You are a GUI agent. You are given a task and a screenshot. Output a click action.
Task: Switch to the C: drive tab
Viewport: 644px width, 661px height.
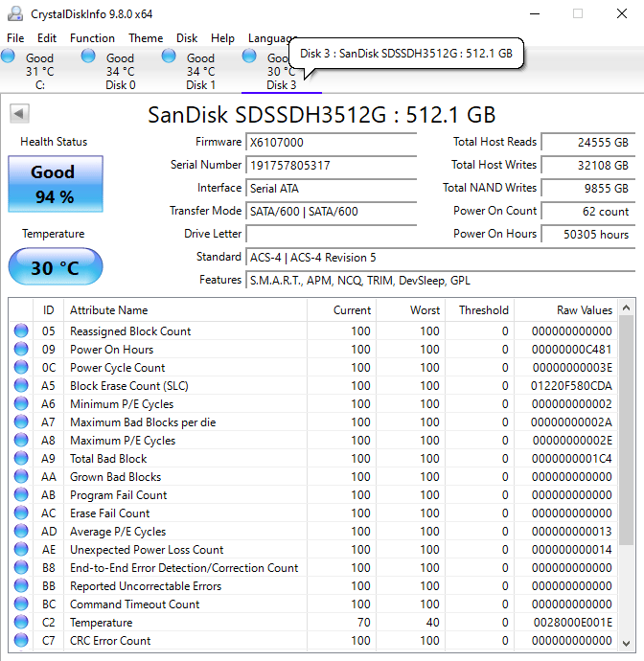tap(40, 70)
